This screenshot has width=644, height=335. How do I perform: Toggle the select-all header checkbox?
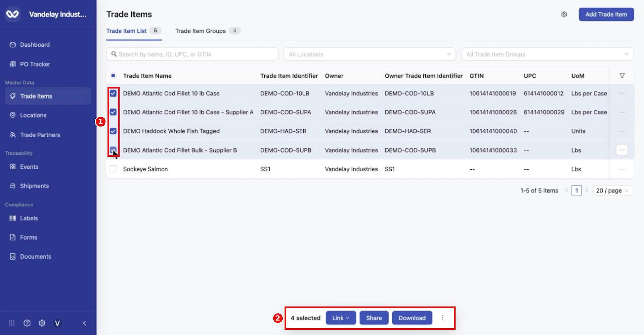[113, 76]
